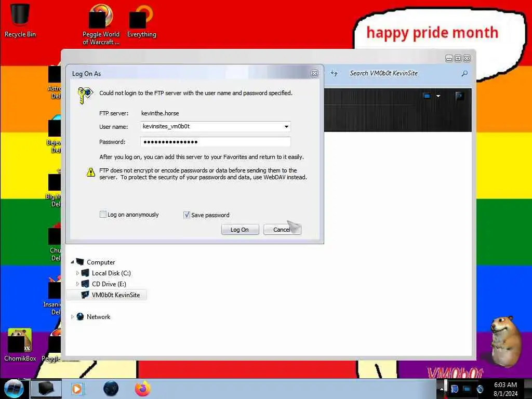Minimize the Explorer window
The height and width of the screenshot is (399, 532).
(x=449, y=58)
